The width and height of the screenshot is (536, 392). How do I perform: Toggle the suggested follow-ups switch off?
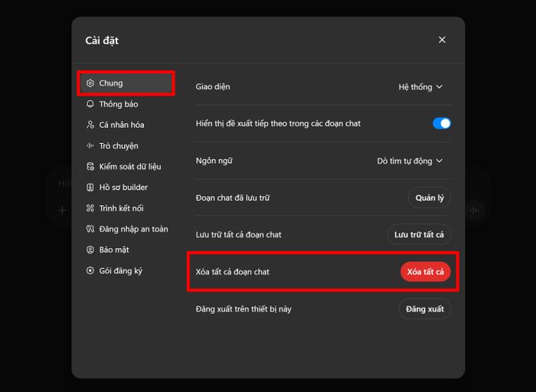442,123
